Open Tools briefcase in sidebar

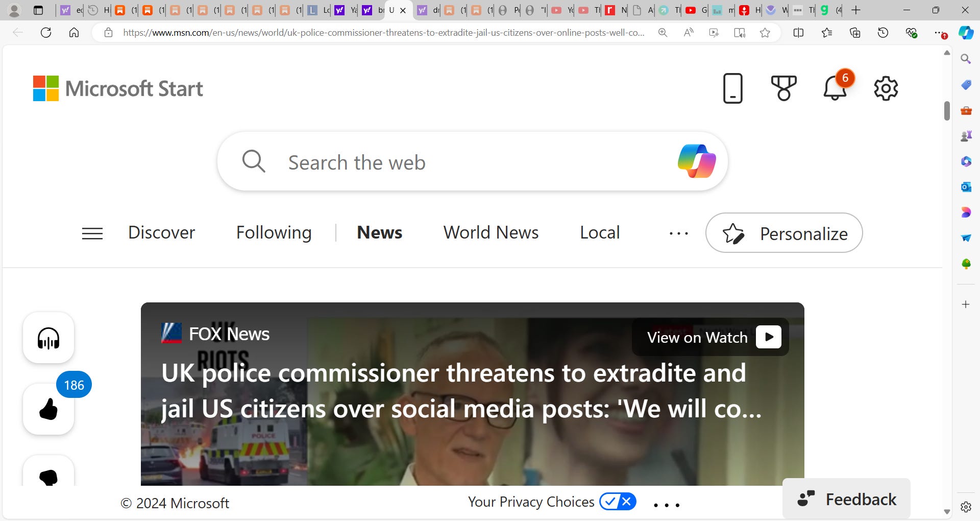[x=966, y=110]
